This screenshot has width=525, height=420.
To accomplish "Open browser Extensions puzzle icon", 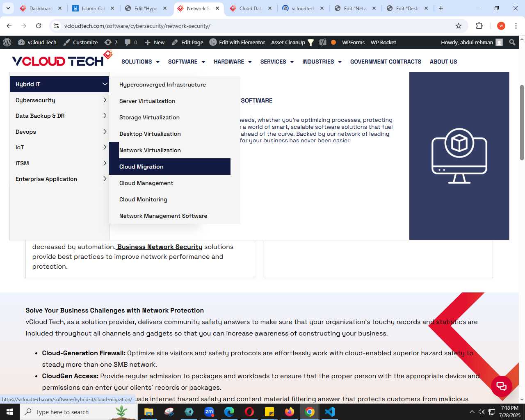I will (479, 26).
